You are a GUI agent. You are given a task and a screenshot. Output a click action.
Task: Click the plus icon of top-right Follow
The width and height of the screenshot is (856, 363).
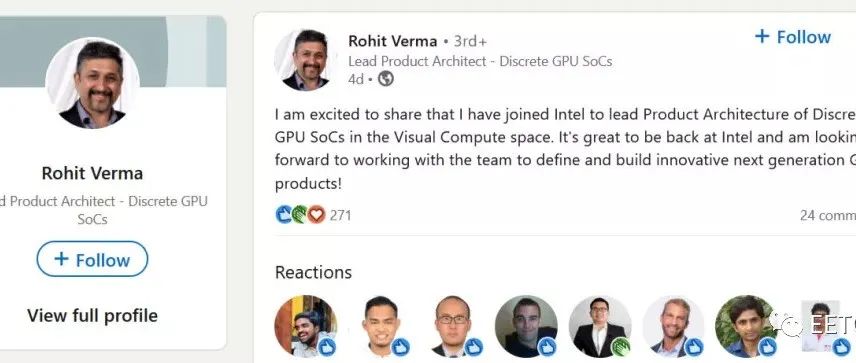tap(762, 37)
